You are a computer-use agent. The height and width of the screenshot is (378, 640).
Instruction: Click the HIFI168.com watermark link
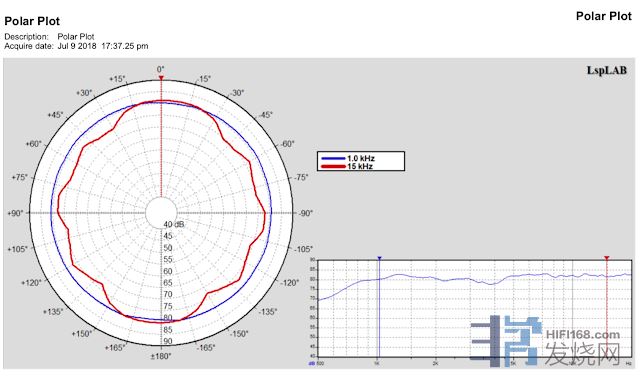tap(582, 335)
